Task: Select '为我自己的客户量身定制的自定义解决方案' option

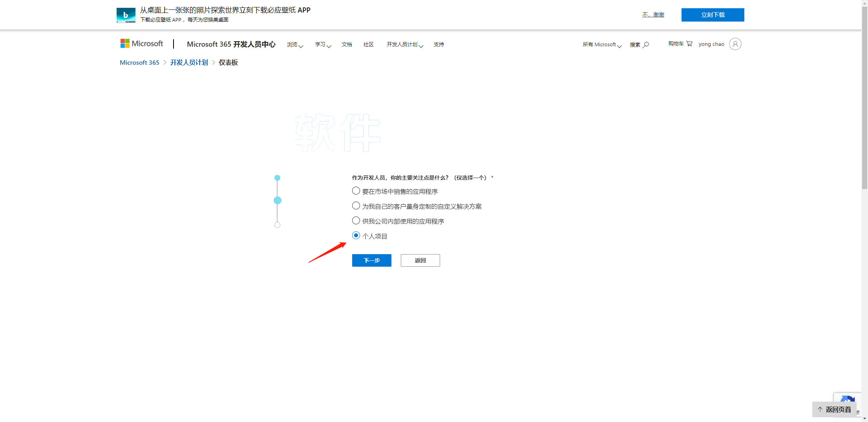Action: click(x=356, y=206)
